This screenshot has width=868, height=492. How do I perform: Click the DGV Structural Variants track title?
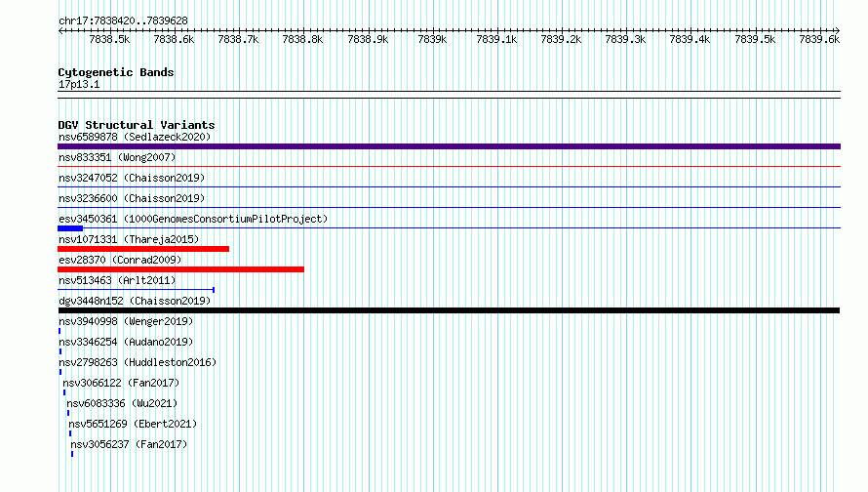(x=137, y=125)
